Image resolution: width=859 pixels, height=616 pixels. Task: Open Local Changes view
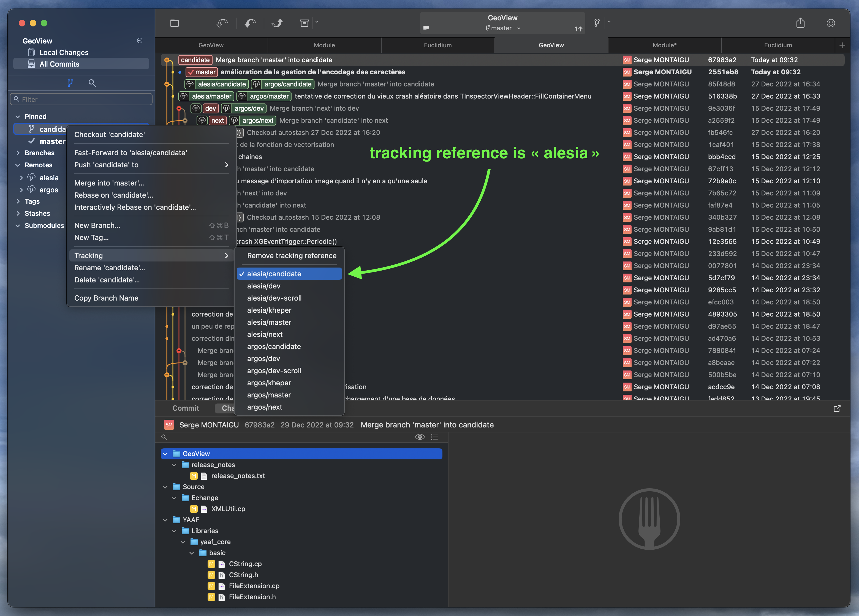pyautogui.click(x=64, y=52)
